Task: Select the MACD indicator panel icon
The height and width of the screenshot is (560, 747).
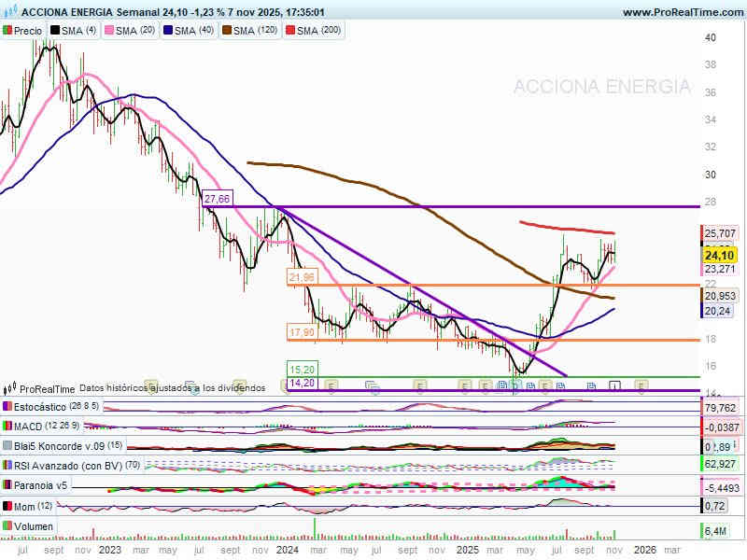Action: pos(7,427)
